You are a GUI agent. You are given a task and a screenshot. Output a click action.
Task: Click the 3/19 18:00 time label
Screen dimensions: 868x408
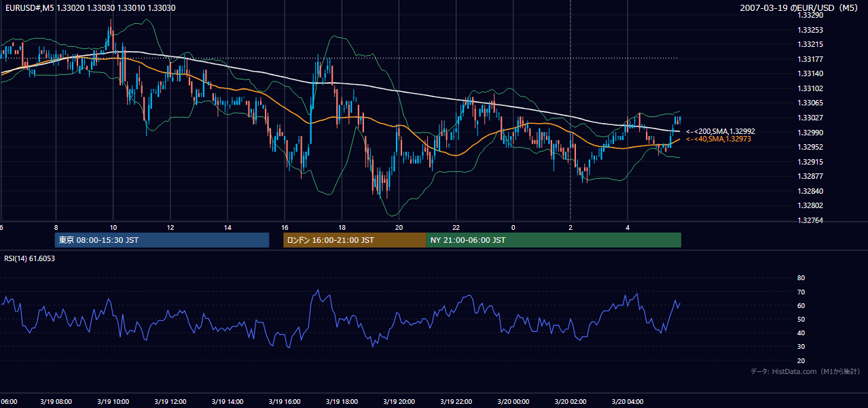(x=342, y=402)
